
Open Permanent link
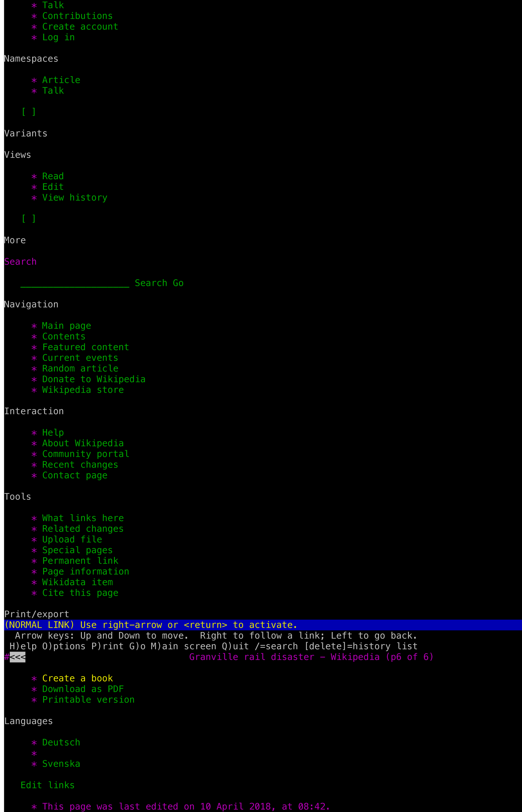[x=80, y=561]
